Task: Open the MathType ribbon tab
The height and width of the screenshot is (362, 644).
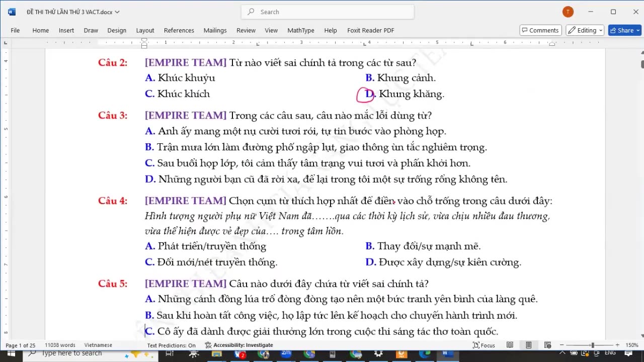Action: [301, 30]
